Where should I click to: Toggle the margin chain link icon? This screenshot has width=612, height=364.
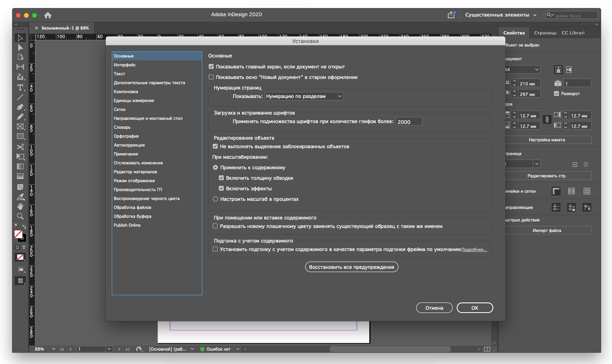[547, 120]
